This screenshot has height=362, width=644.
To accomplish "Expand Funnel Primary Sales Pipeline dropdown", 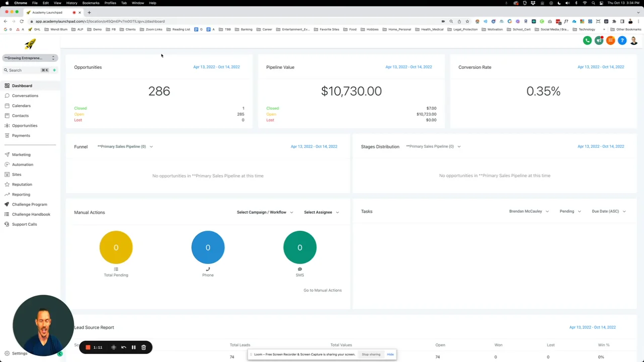I will click(x=125, y=147).
